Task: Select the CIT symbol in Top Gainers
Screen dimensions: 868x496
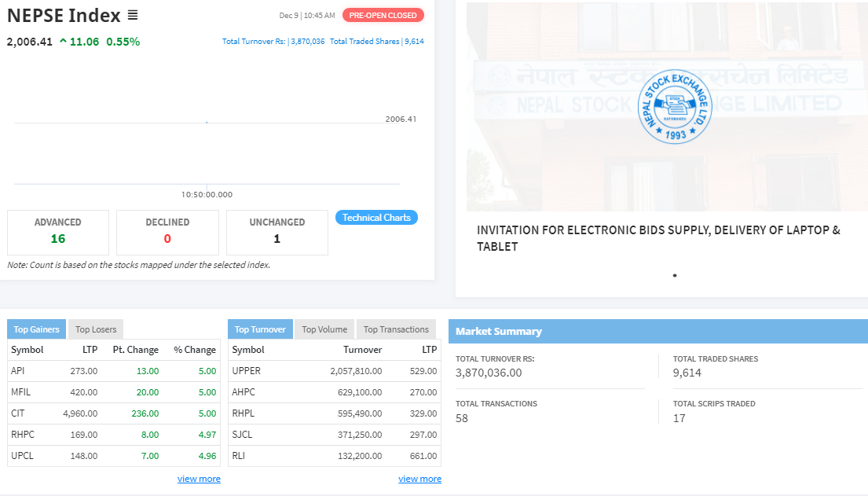Action: (x=18, y=413)
